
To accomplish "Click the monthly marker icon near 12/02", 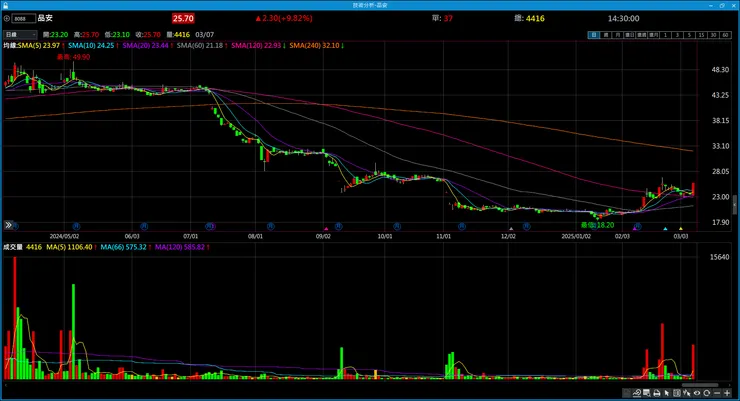I will click(x=526, y=226).
